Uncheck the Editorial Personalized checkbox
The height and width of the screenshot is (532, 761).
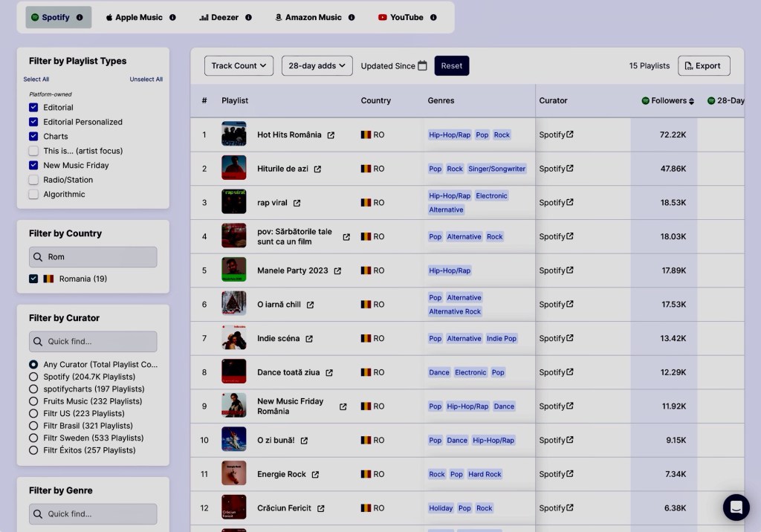tap(33, 122)
